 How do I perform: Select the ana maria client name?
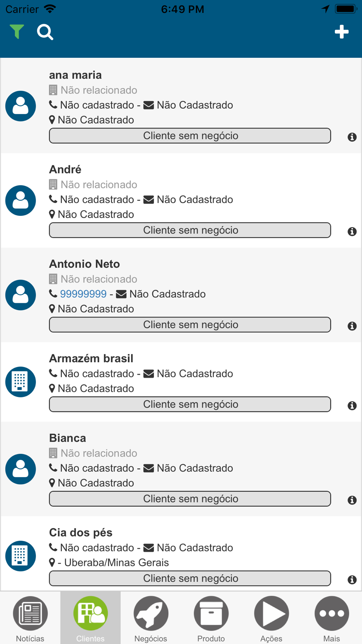pos(75,75)
